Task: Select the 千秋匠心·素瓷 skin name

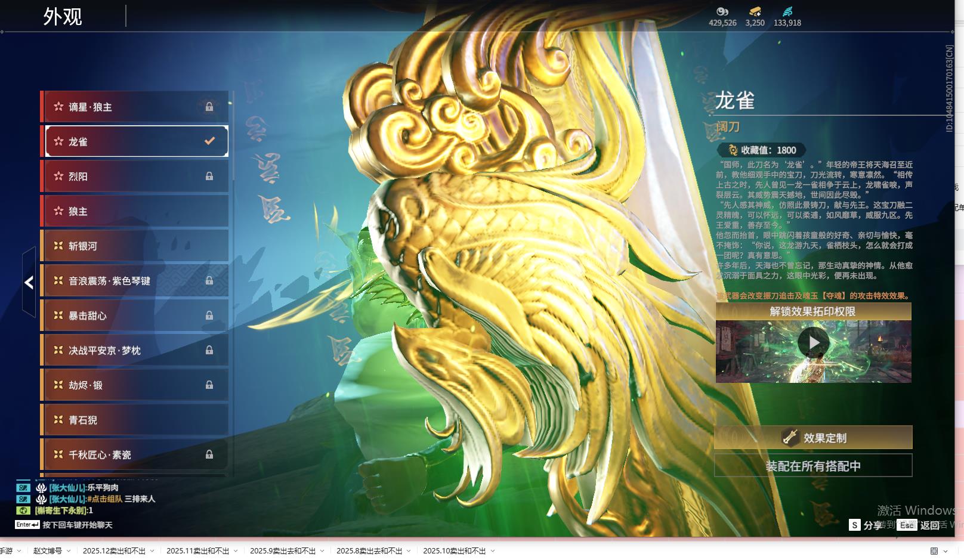Action: 100,455
